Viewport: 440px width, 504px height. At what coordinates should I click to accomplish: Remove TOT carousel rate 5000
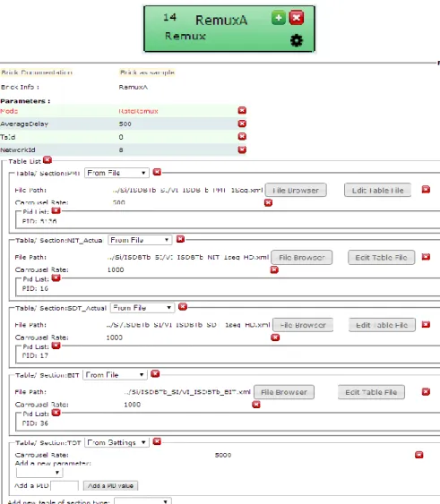[x=419, y=455]
